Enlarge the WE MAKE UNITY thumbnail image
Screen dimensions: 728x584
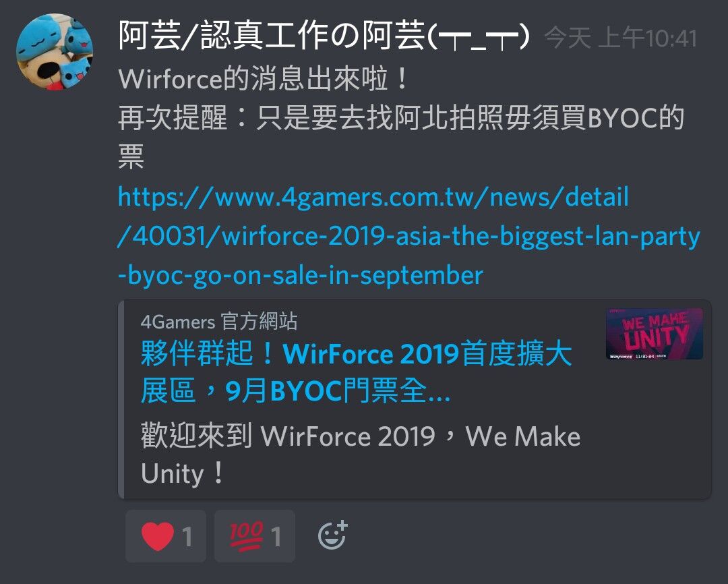click(x=654, y=334)
